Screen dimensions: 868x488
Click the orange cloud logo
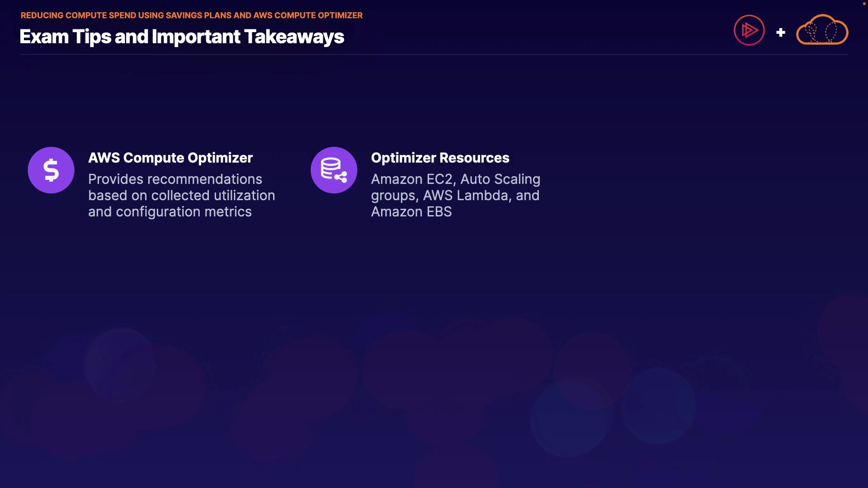pyautogui.click(x=822, y=30)
